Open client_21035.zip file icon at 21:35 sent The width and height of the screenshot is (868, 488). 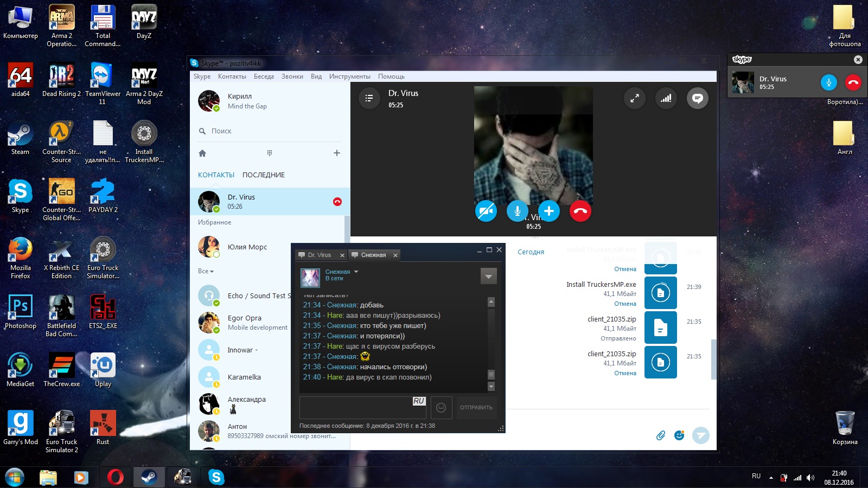coord(660,328)
